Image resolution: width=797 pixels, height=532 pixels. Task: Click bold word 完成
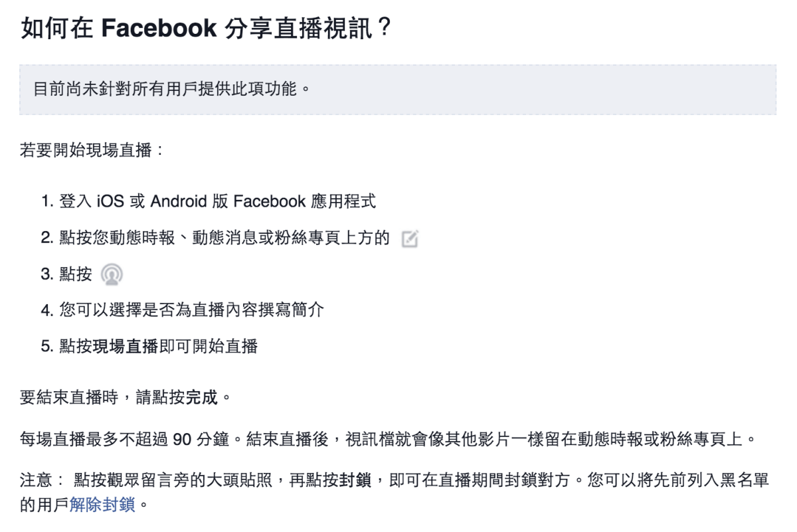coord(202,399)
